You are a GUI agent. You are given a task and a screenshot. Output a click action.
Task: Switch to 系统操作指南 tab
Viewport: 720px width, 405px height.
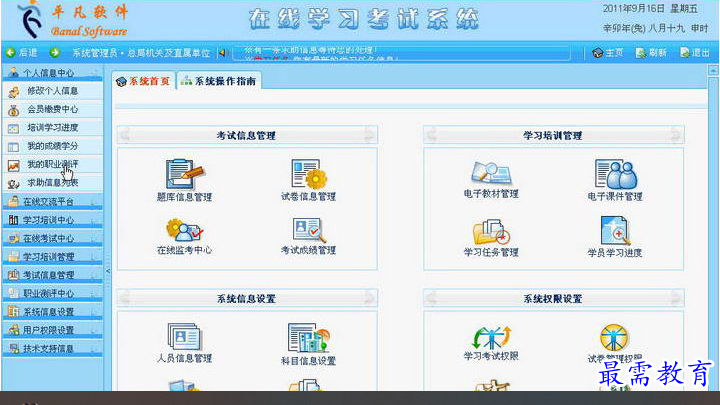coord(219,81)
